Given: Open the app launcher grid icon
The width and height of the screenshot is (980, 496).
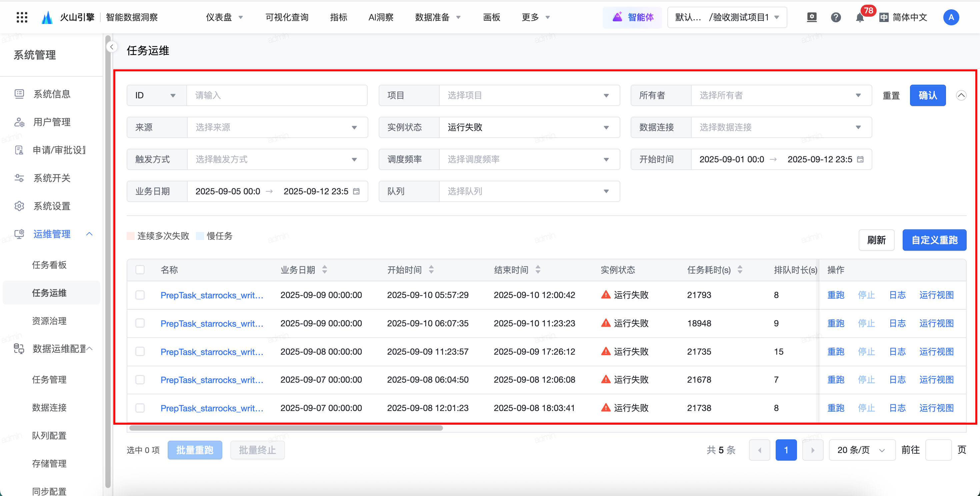Looking at the screenshot, I should coord(22,17).
